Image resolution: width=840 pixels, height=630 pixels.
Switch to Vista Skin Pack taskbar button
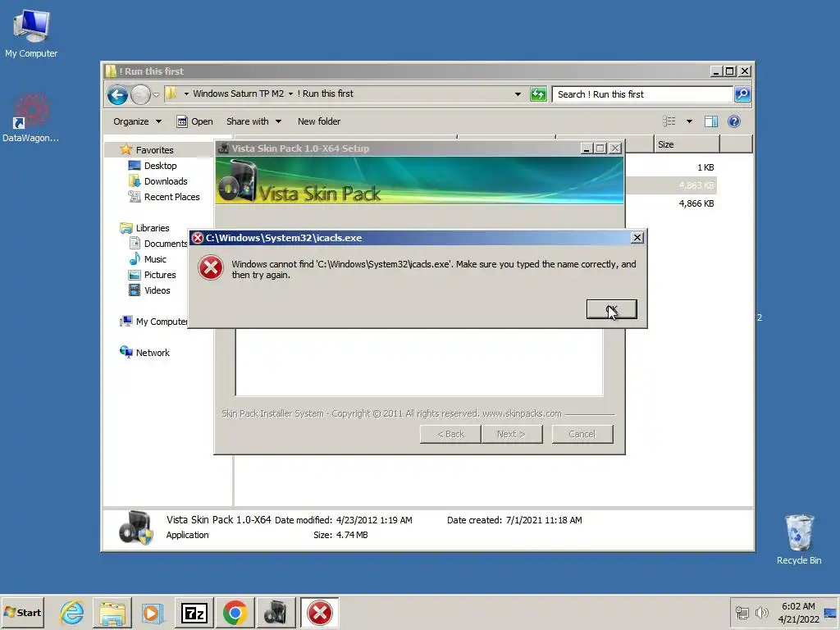click(x=276, y=612)
